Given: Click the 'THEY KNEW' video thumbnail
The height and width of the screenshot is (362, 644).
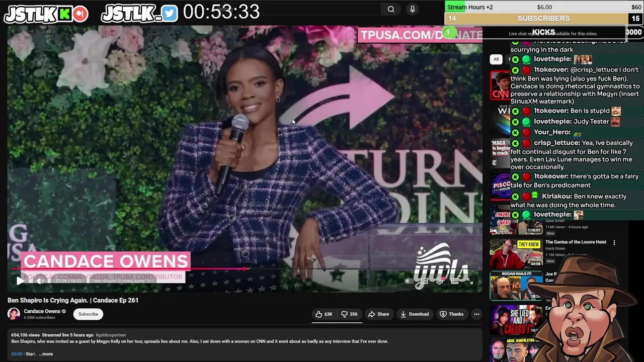Looking at the screenshot, I should pyautogui.click(x=516, y=253).
